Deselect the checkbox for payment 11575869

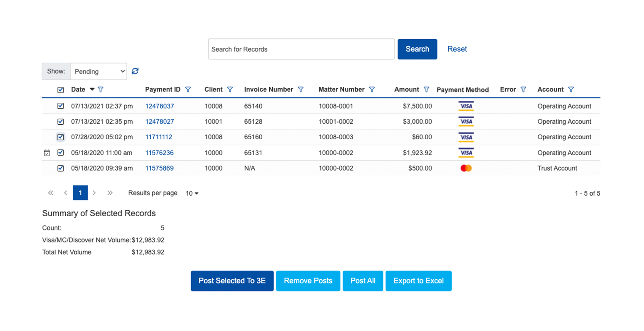point(61,168)
